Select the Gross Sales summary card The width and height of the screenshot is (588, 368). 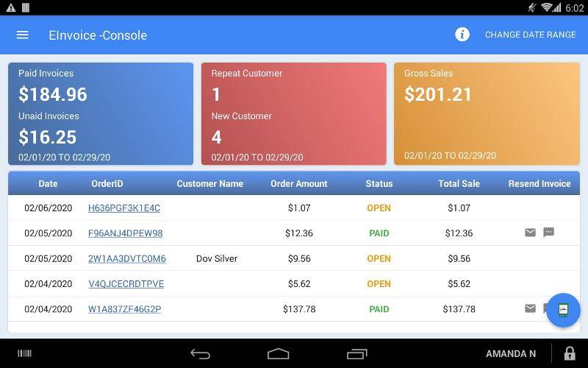point(487,114)
